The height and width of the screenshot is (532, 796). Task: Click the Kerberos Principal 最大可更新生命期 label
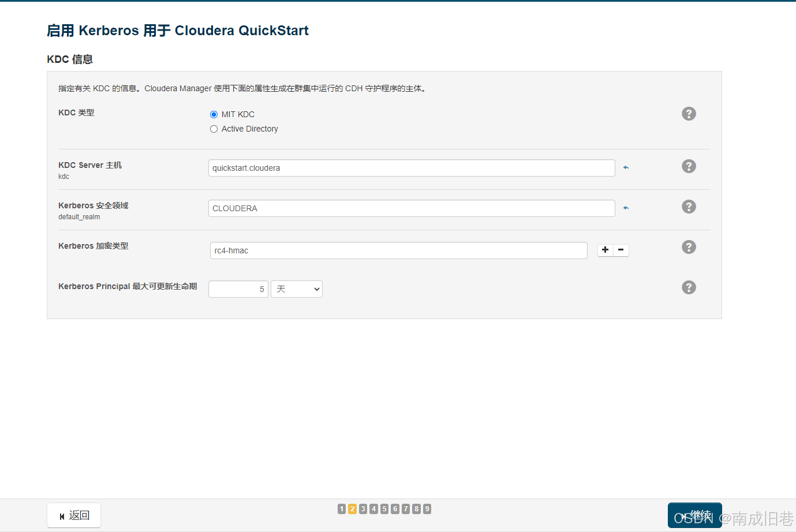[128, 286]
